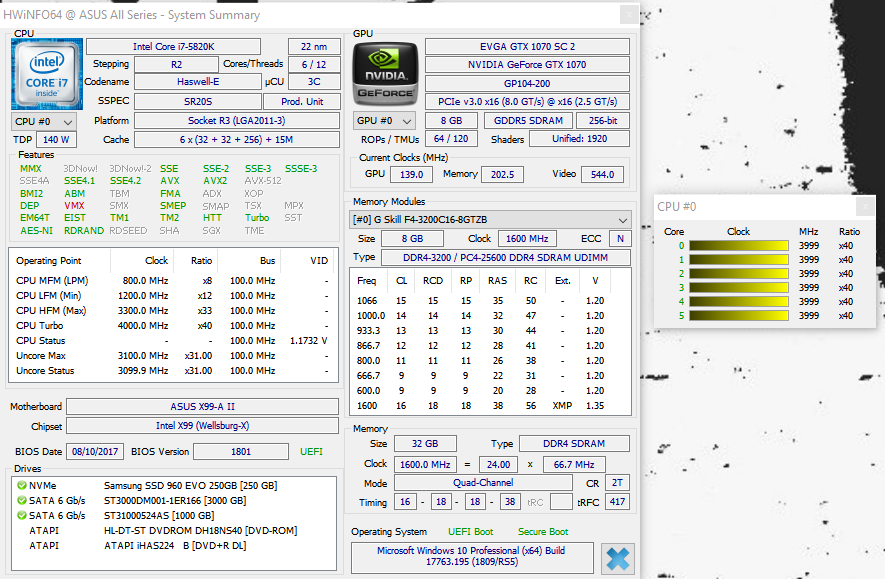Click the command rate 2T field
Image resolution: width=885 pixels, height=579 pixels.
click(617, 483)
